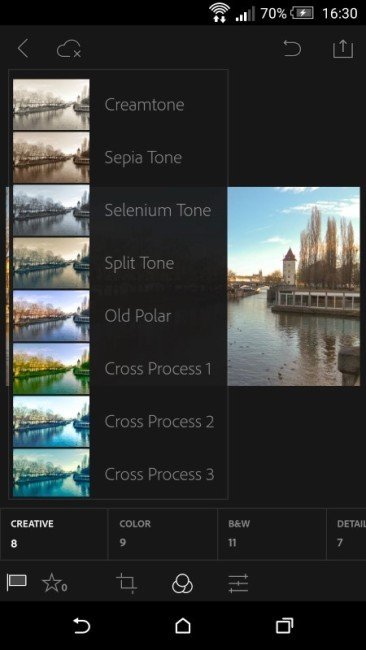Tap the Android home navigation button

(x=183, y=626)
